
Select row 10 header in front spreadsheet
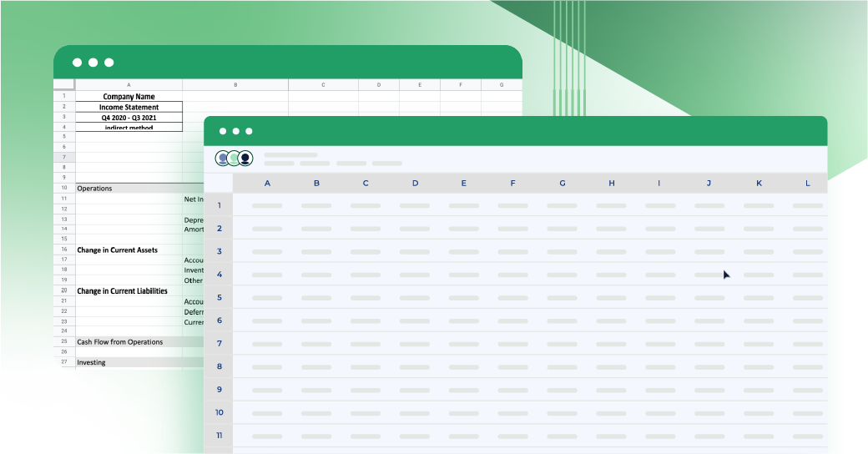(x=220, y=412)
